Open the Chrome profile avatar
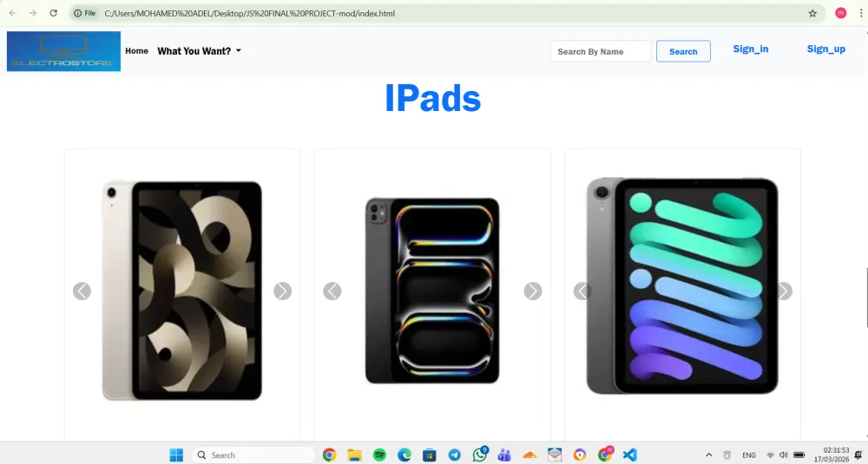Image resolution: width=868 pixels, height=464 pixels. [x=840, y=13]
